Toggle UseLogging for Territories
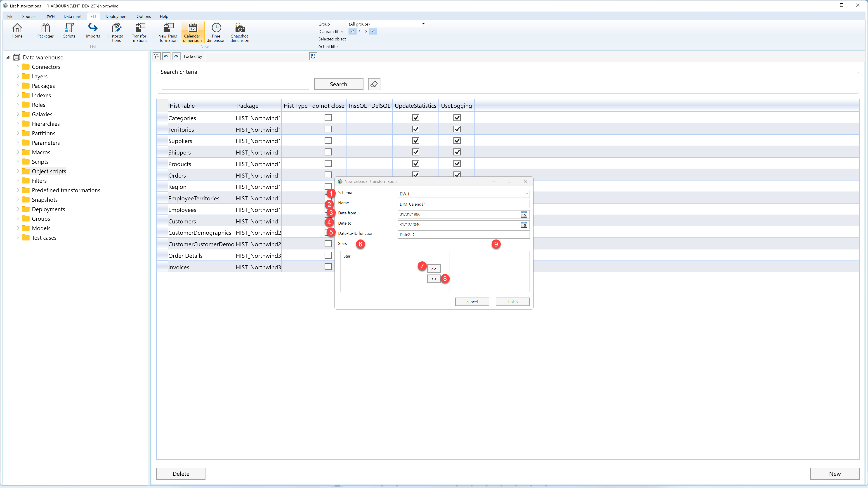Viewport: 868px width, 488px height. (457, 129)
